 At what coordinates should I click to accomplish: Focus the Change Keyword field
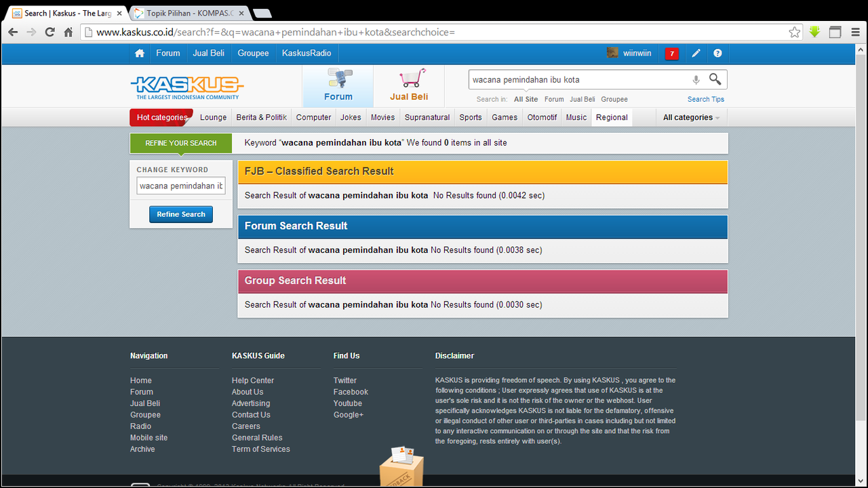tap(181, 186)
